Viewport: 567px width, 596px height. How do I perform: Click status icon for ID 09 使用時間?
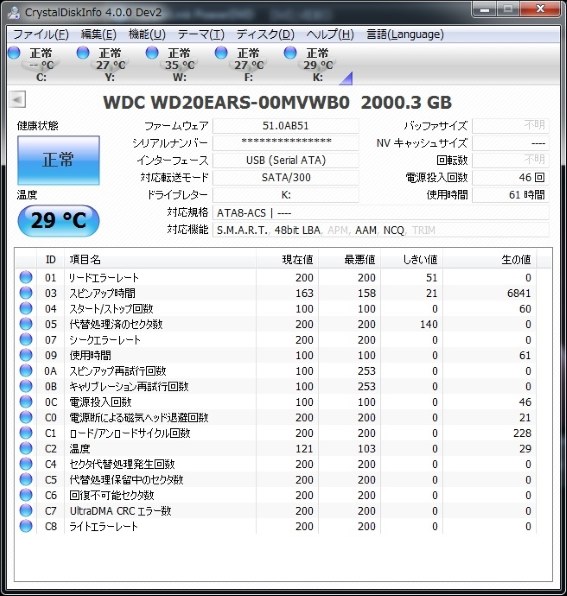pos(26,355)
